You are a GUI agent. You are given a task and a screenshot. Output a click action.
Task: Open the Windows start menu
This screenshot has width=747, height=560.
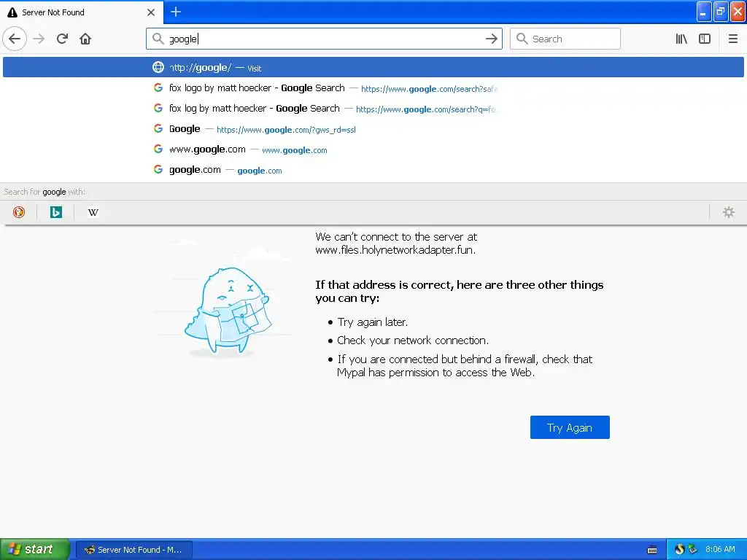(x=35, y=549)
